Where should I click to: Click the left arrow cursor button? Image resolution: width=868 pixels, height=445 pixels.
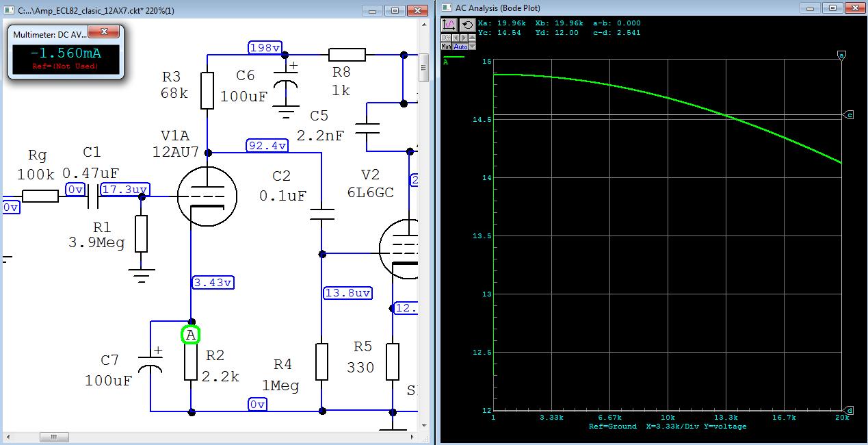click(x=456, y=38)
